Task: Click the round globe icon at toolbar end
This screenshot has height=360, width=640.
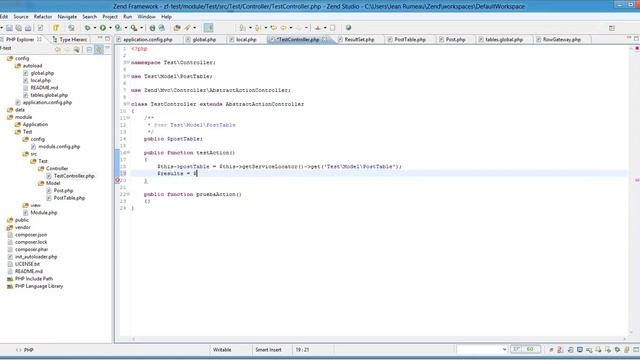Action: [x=348, y=28]
